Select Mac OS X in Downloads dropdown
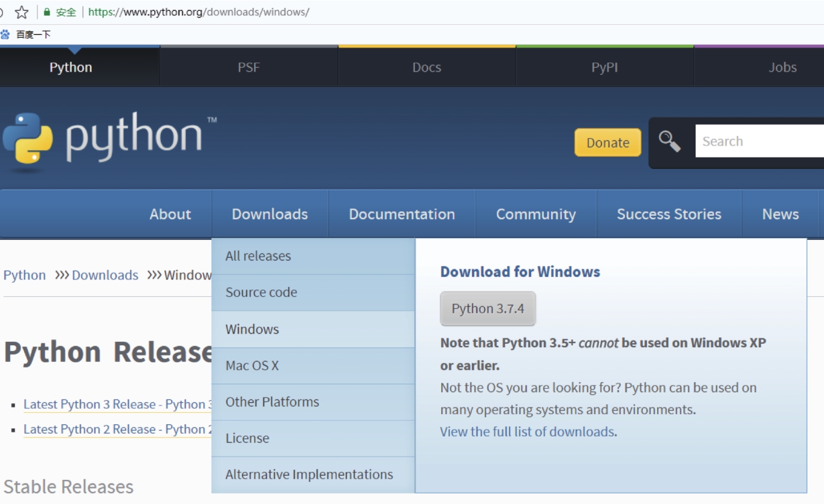 [x=313, y=365]
